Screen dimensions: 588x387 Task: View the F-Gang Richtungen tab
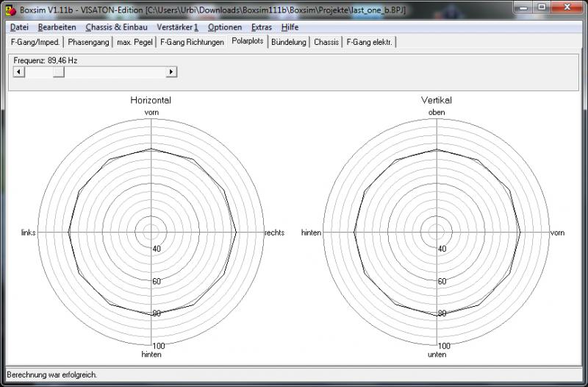click(x=192, y=42)
